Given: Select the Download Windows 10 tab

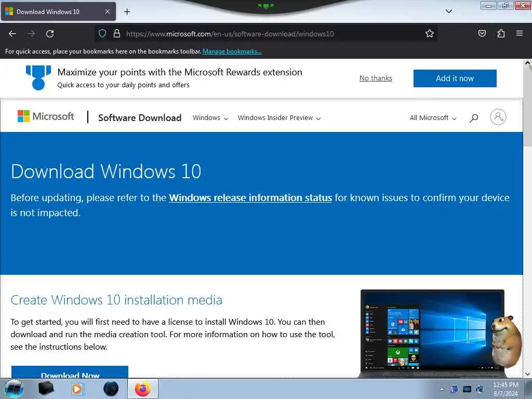Looking at the screenshot, I should (x=58, y=11).
